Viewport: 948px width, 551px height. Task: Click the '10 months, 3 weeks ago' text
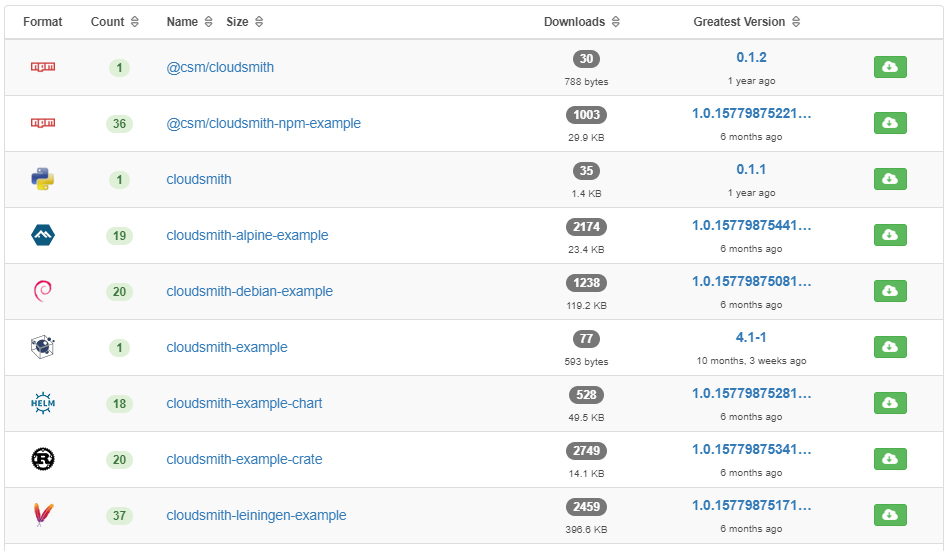click(x=751, y=361)
